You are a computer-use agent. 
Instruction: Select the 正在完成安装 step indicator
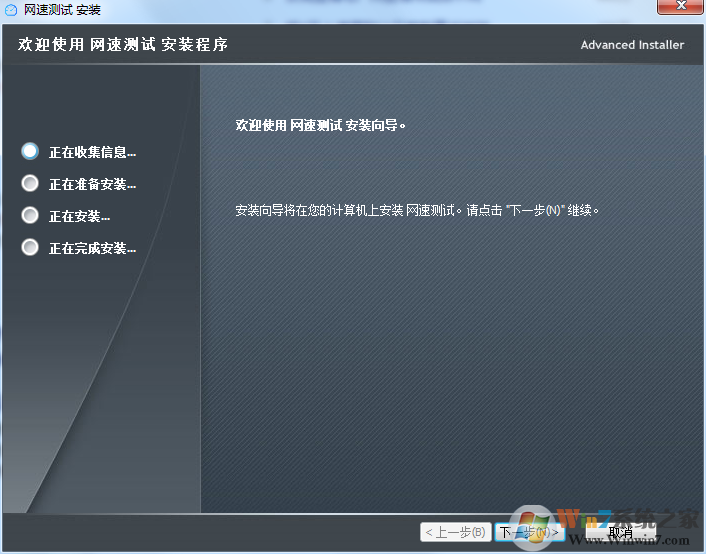[30, 247]
